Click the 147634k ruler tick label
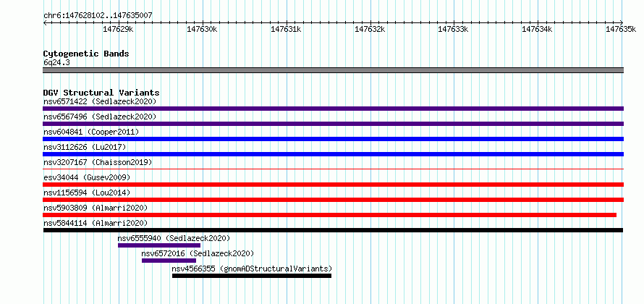The height and width of the screenshot is (304, 644). click(537, 29)
